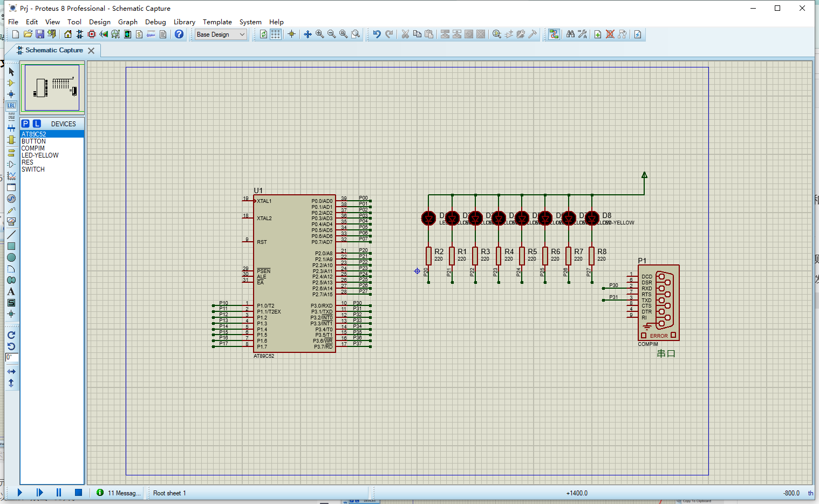Close the Schematic Capture tab
This screenshot has width=819, height=504.
click(x=91, y=51)
